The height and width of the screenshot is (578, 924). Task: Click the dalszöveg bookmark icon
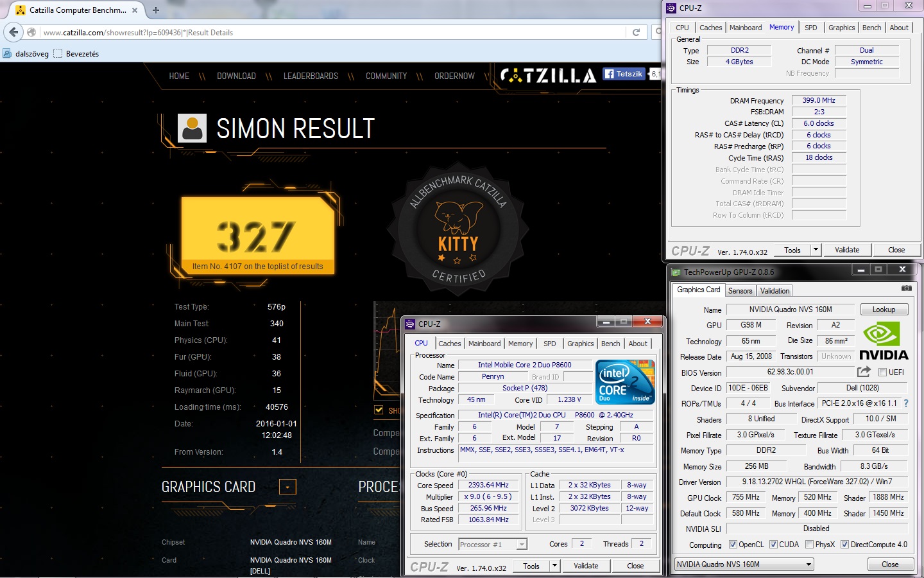click(x=7, y=54)
